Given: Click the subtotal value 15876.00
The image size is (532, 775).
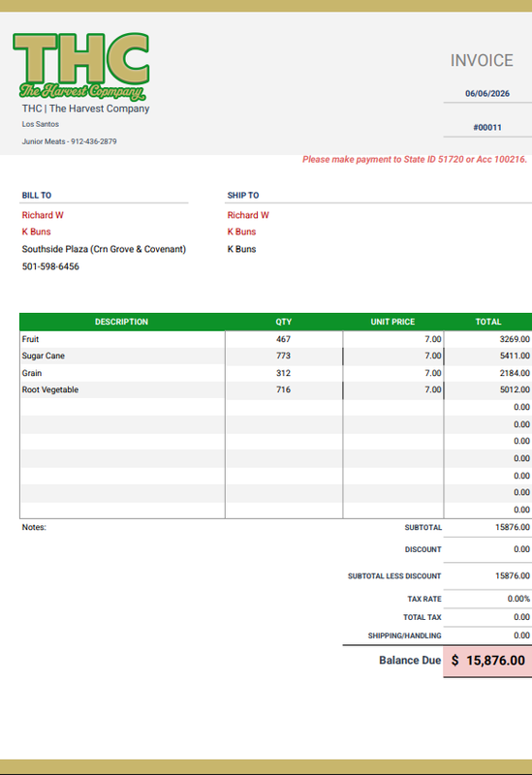Looking at the screenshot, I should click(x=513, y=527).
